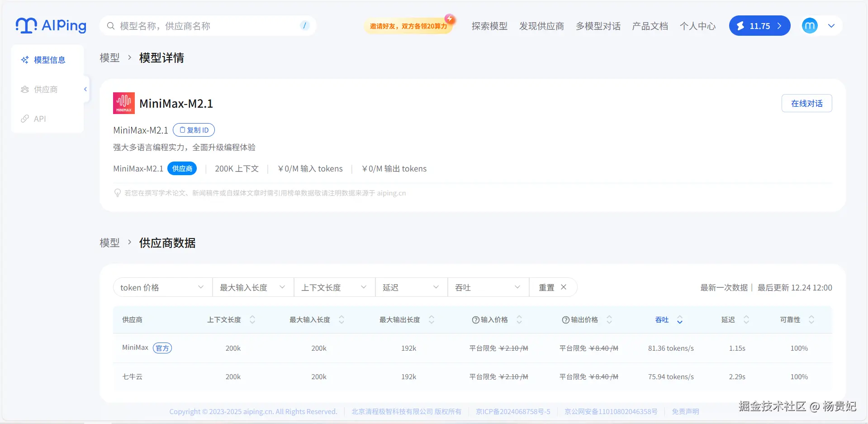Click the 200K 上下文 label
Screen dimensions: 868x424
click(237, 168)
